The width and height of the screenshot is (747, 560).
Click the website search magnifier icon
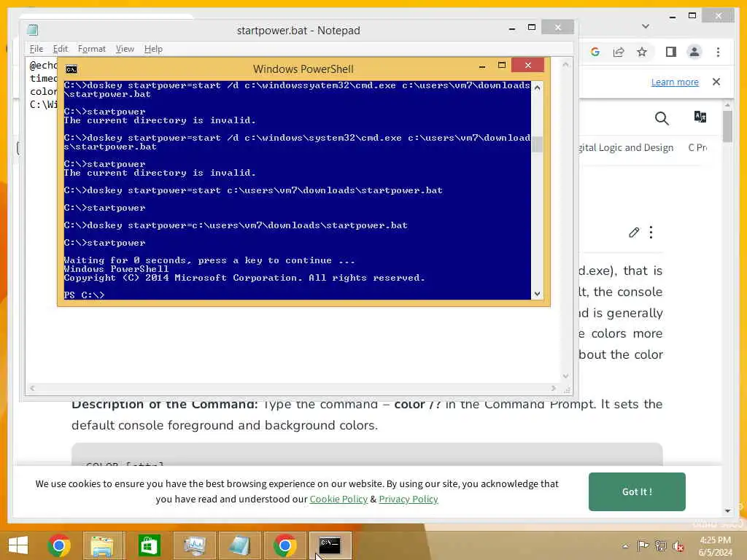point(662,118)
